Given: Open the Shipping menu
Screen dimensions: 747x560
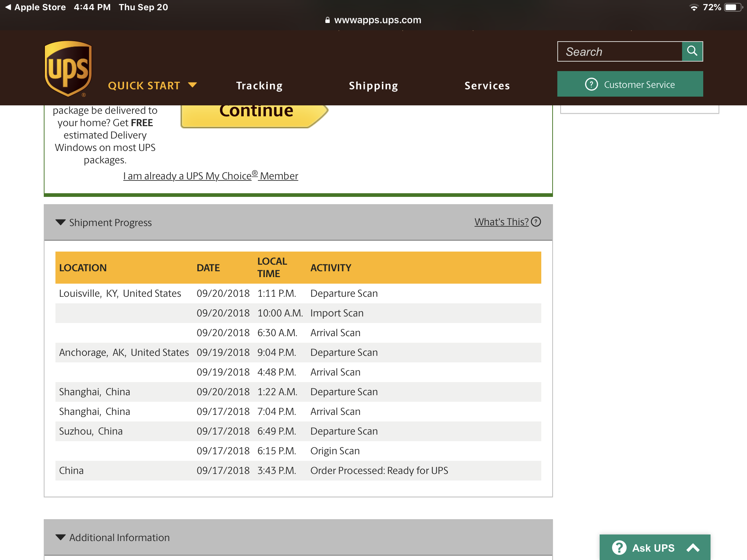Looking at the screenshot, I should [373, 86].
